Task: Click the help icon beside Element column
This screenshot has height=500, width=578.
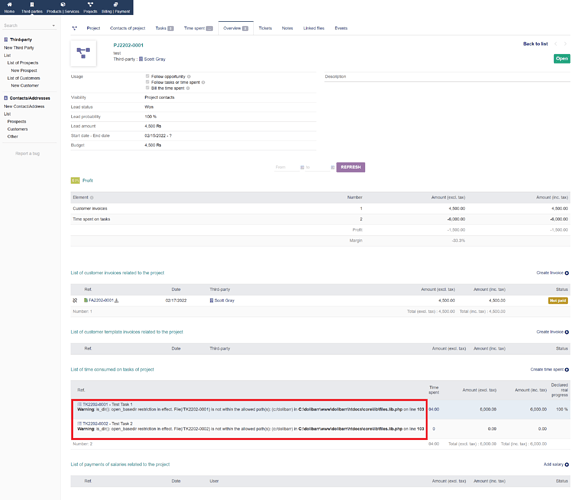Action: [92, 198]
